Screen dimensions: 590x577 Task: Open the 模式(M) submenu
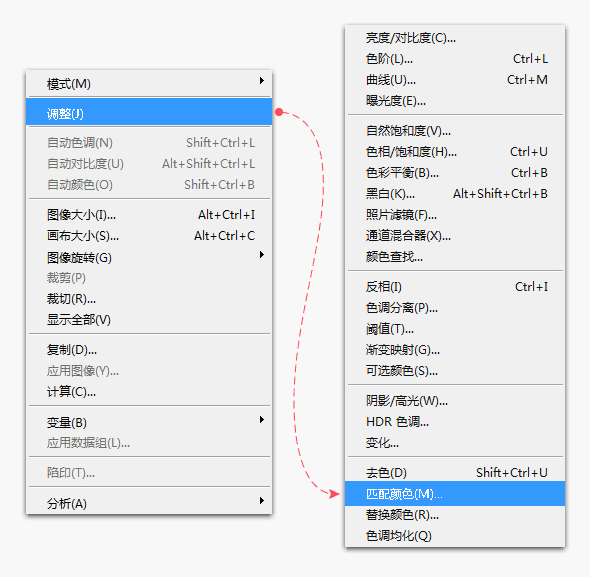pyautogui.click(x=149, y=84)
